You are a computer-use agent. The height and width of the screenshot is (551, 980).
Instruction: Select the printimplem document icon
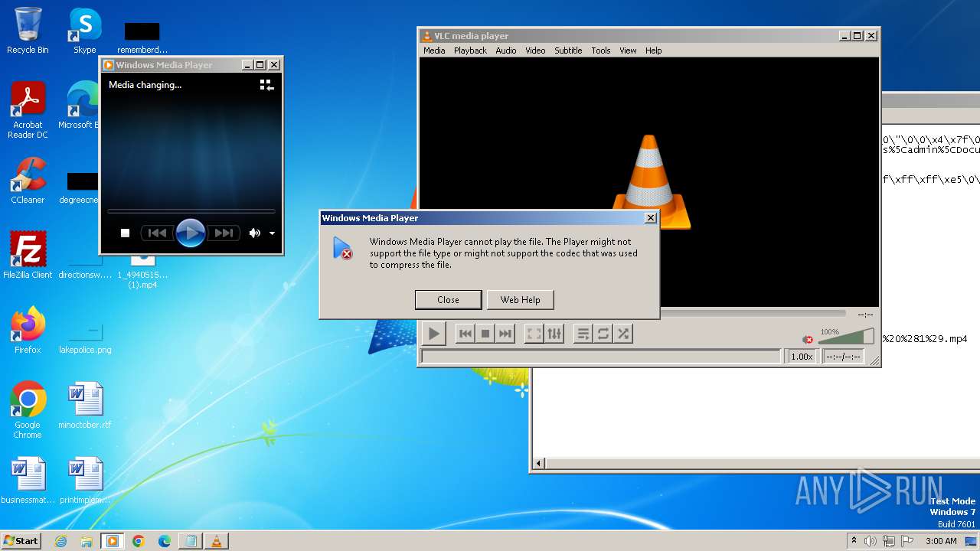pos(85,481)
